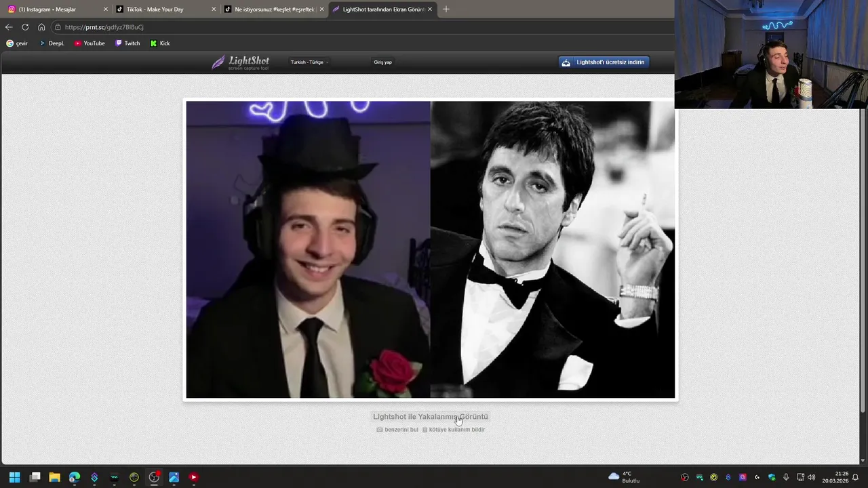868x488 pixels.
Task: Click 'Lightshot ile Yakalanmış Görüntü' caption
Action: tap(431, 417)
